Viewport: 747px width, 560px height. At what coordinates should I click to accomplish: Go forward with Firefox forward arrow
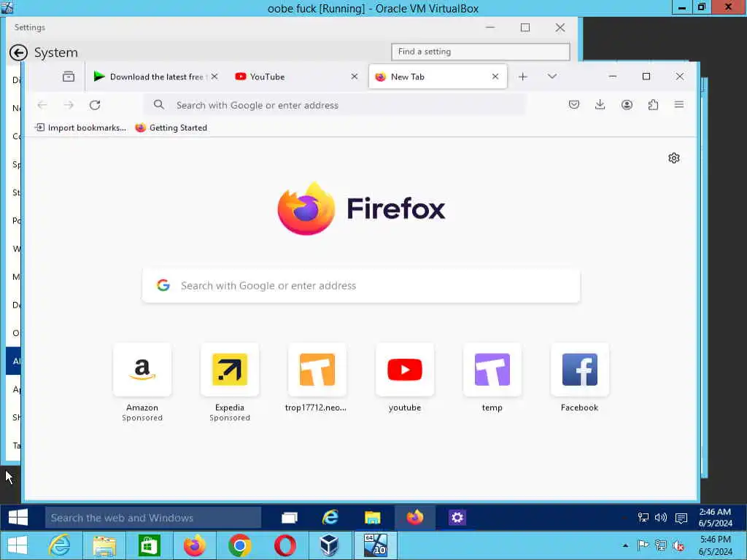coord(69,105)
